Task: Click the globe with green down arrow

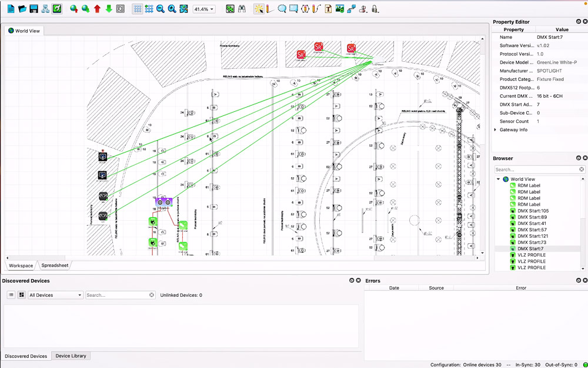Action: point(85,9)
